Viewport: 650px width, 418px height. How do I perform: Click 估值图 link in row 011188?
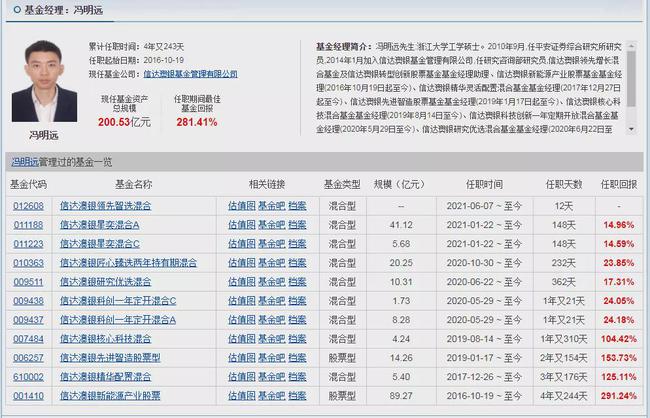(242, 225)
